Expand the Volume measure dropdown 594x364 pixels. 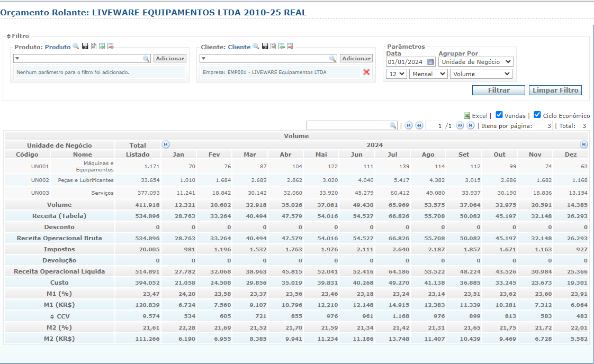[481, 74]
